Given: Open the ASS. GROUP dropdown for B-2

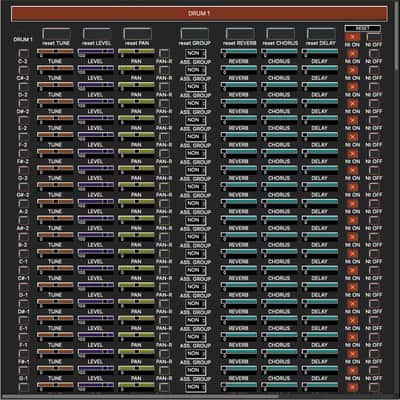Looking at the screenshot, I should pos(195,237).
